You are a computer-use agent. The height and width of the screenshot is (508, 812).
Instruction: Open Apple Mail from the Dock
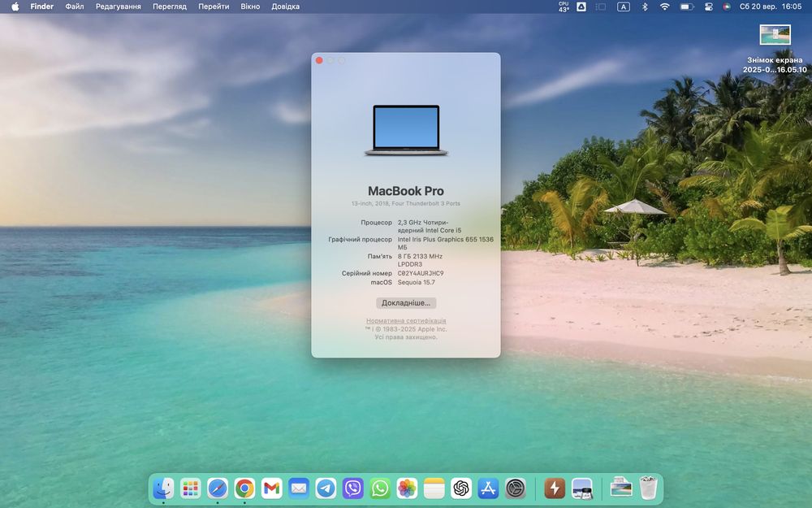click(299, 488)
